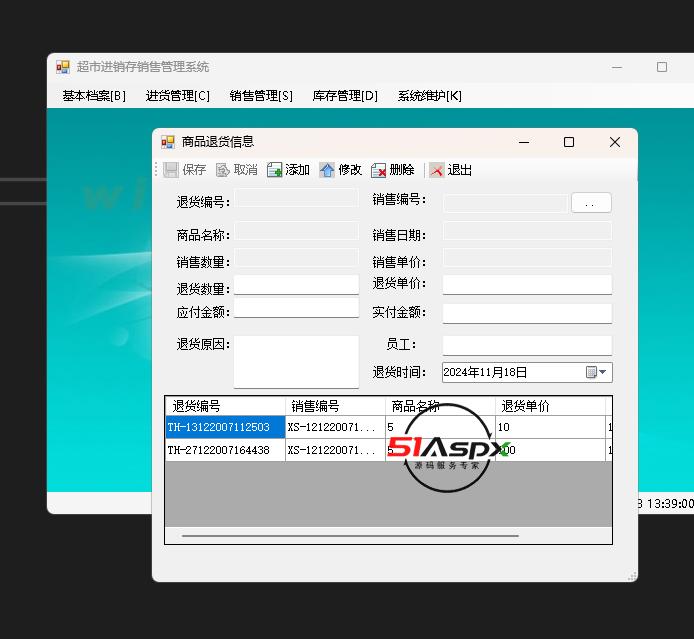Screen dimensions: 694x639
Task: Click the 删除 delete toolbar icon
Action: pyautogui.click(x=378, y=170)
